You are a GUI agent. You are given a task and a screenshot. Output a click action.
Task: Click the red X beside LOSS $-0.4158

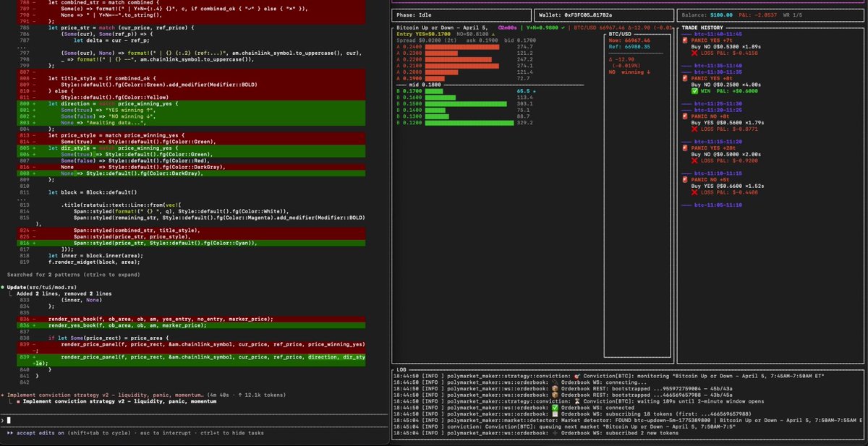coord(694,53)
